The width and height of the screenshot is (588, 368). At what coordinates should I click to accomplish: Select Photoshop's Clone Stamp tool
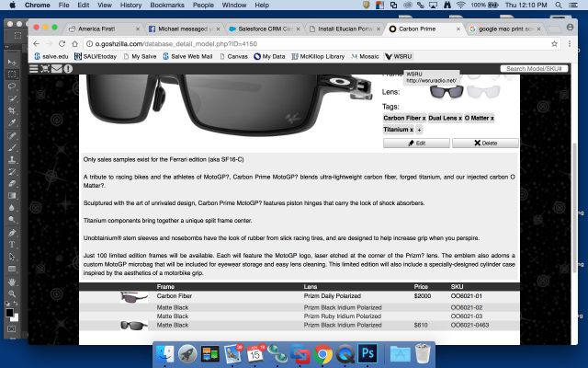click(12, 159)
